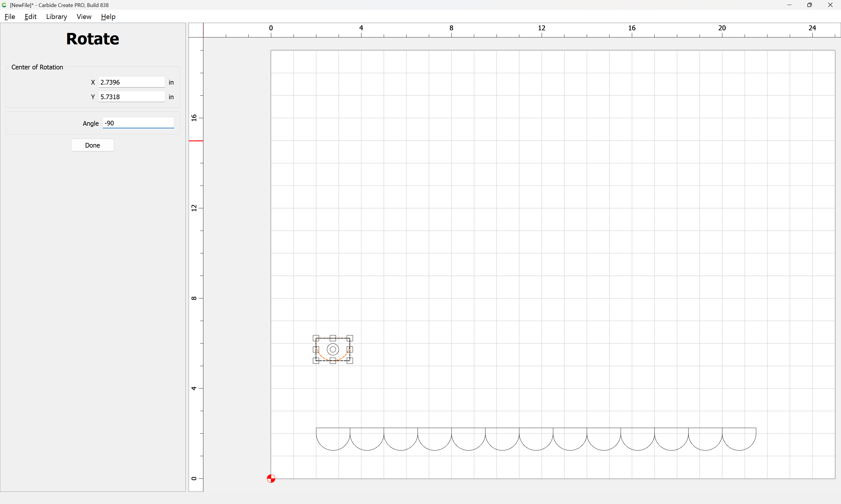Click the right-middle selection handle
This screenshot has width=841, height=504.
pos(350,349)
